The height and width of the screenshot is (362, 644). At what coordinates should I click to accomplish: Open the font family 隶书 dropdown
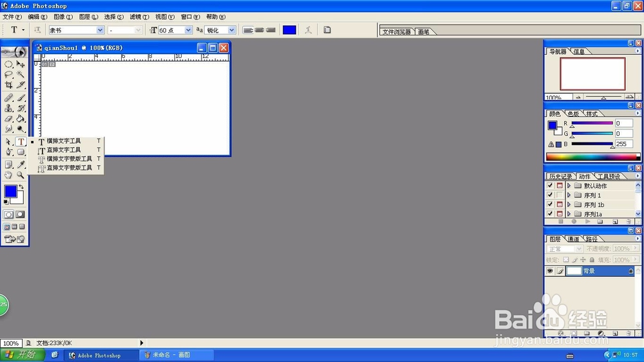coord(100,30)
